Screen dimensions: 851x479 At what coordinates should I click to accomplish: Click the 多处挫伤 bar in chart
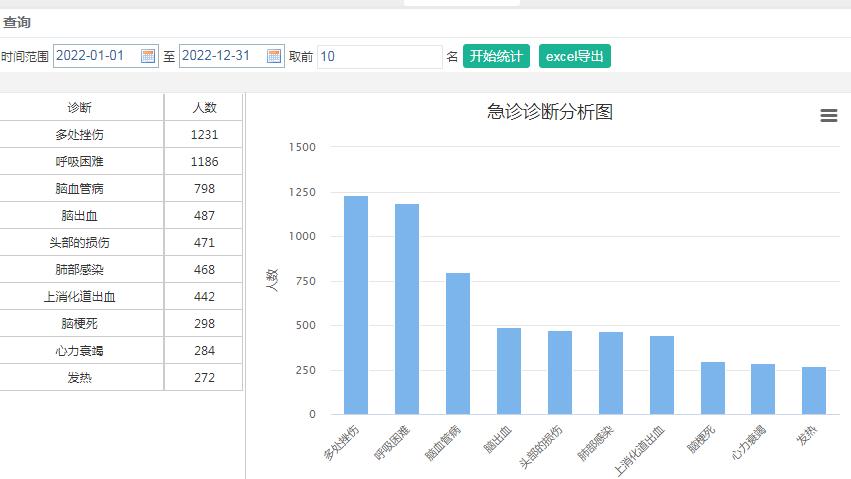[356, 305]
